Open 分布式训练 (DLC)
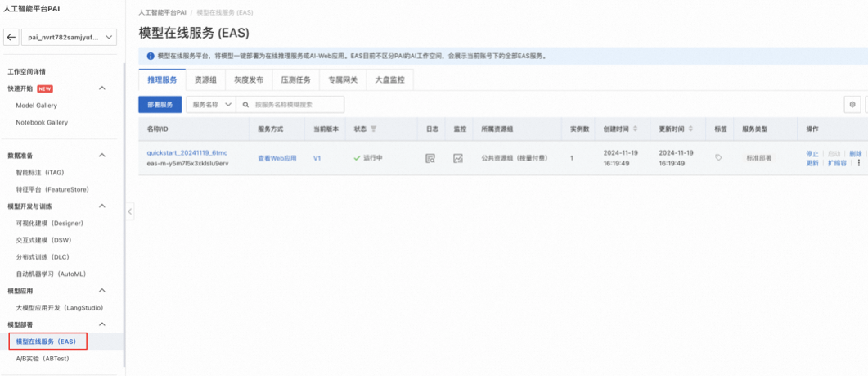This screenshot has height=376, width=868. point(43,256)
